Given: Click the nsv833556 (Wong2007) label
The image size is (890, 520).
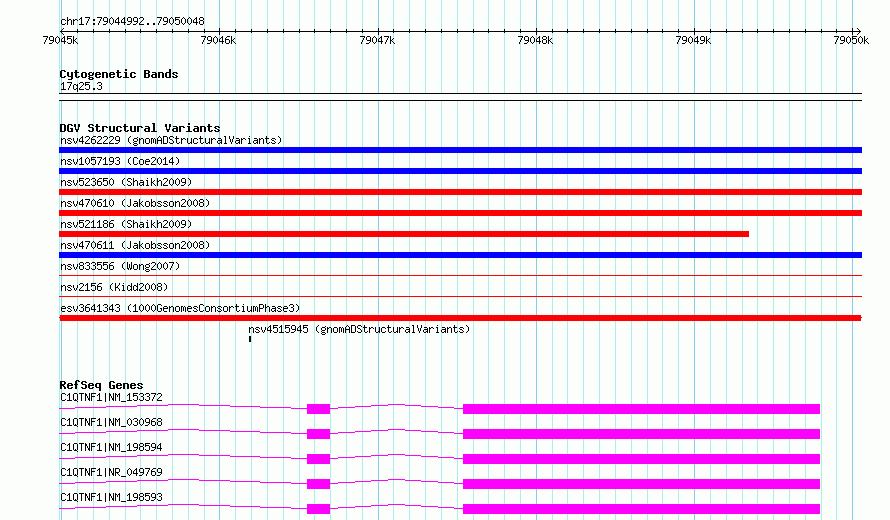Looking at the screenshot, I should (120, 266).
